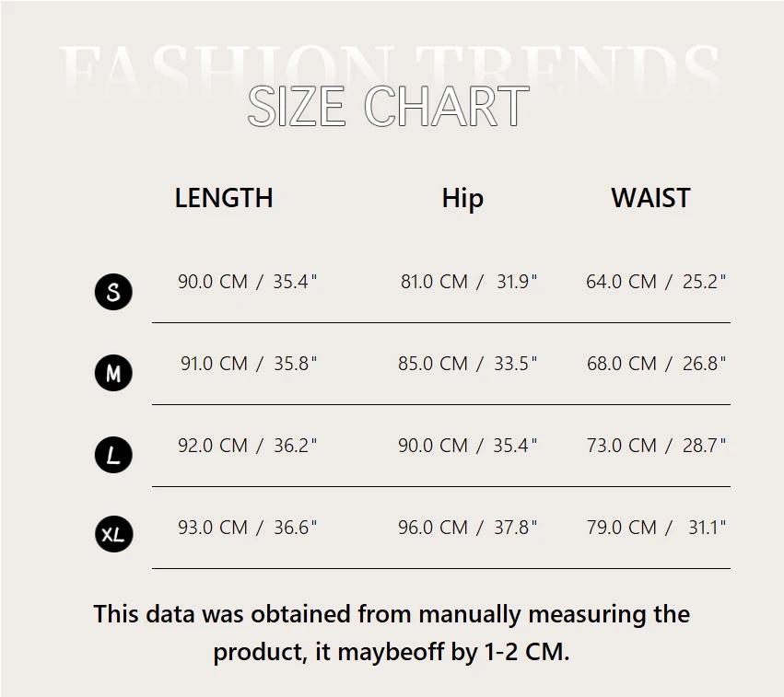Click the SIZE CHART title
This screenshot has height=697, width=784.
click(x=388, y=107)
